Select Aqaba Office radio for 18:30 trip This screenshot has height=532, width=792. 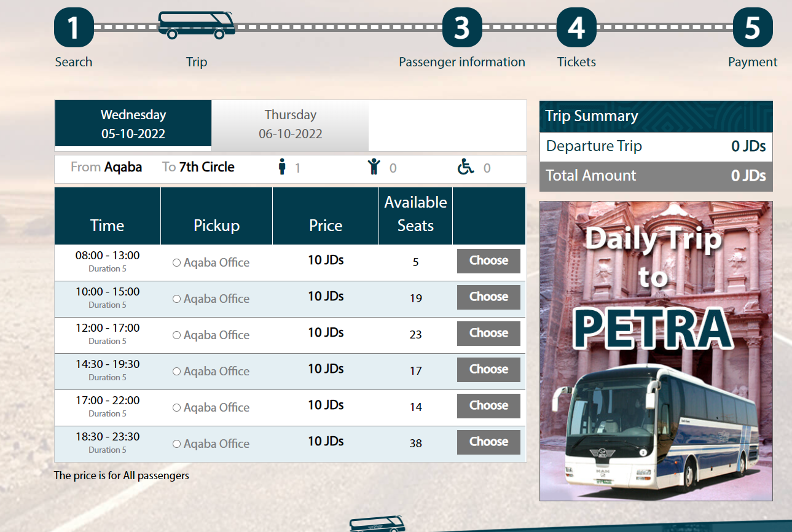pyautogui.click(x=176, y=444)
